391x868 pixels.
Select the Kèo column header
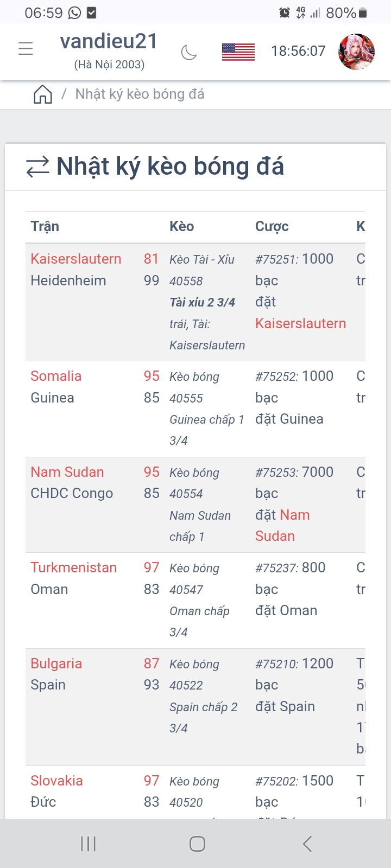tap(181, 226)
